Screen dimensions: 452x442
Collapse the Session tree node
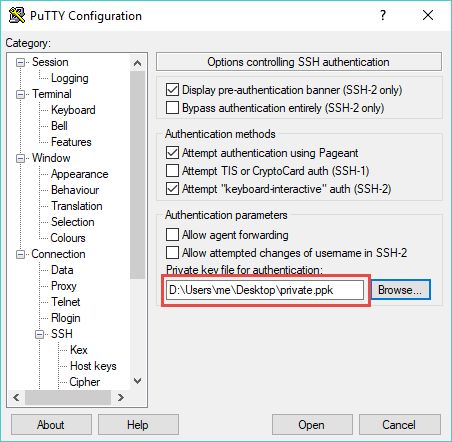point(21,62)
